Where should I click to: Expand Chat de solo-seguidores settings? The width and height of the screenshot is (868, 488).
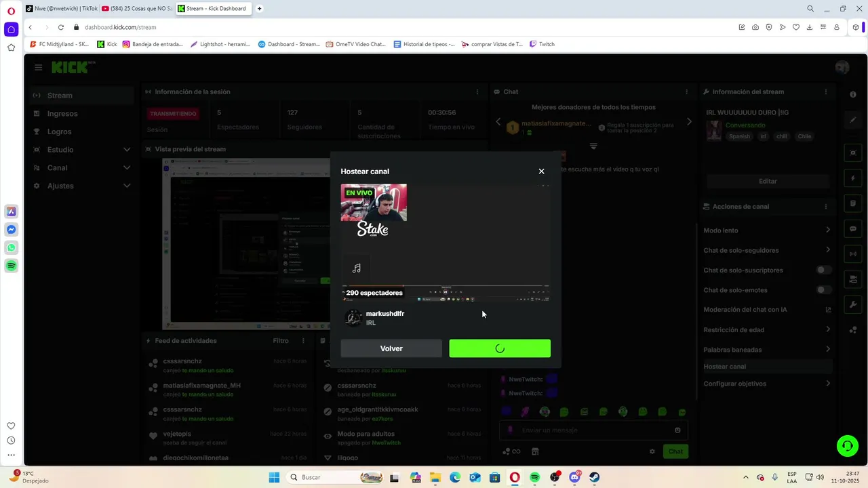[x=767, y=250]
